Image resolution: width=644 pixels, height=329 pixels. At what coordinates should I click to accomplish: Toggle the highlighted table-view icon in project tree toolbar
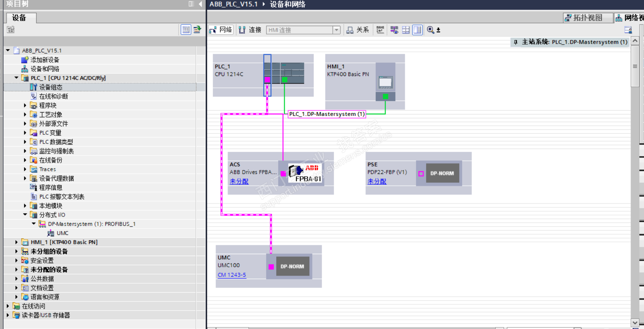pos(186,30)
